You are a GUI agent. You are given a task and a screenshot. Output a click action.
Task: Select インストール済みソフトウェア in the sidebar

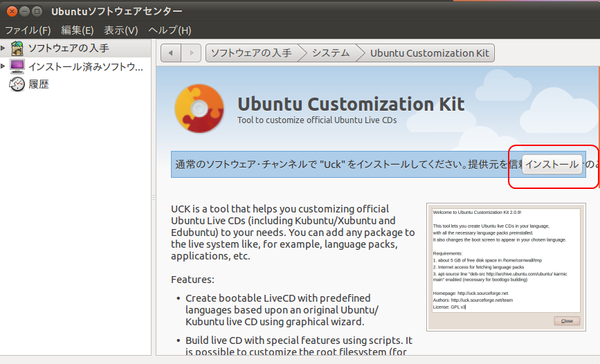[x=75, y=66]
